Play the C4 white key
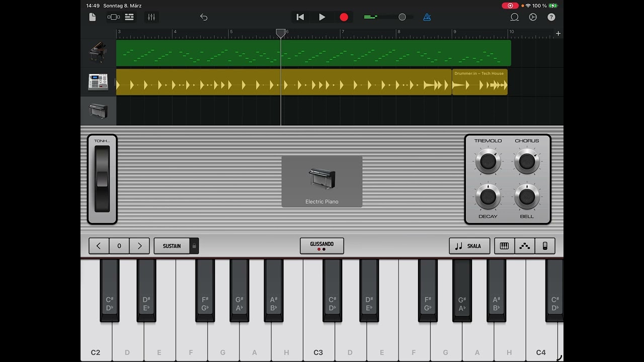644x362 pixels. click(x=541, y=342)
